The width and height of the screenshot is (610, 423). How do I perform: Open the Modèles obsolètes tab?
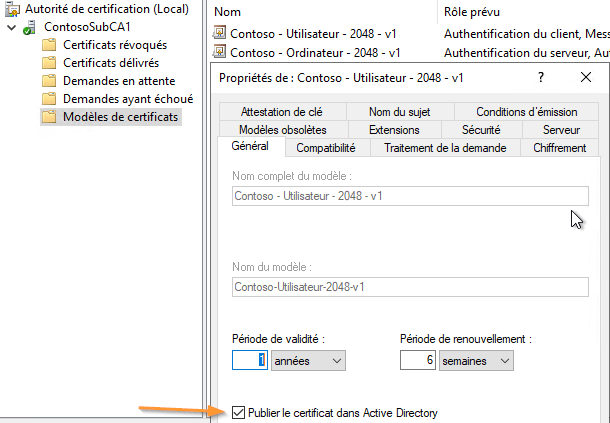click(283, 130)
